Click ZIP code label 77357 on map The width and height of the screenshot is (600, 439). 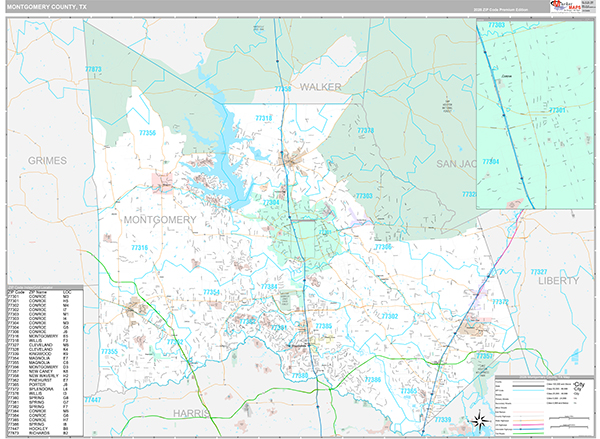484,356
